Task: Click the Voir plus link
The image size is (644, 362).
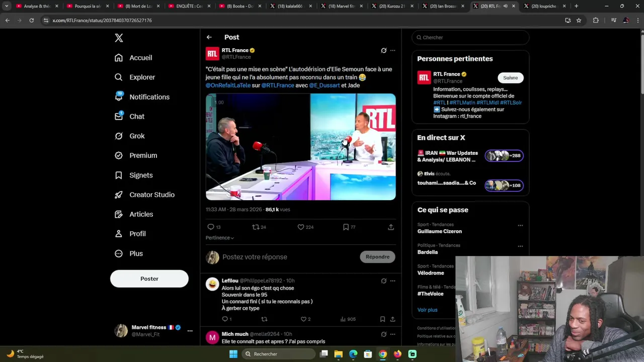Action: (427, 310)
